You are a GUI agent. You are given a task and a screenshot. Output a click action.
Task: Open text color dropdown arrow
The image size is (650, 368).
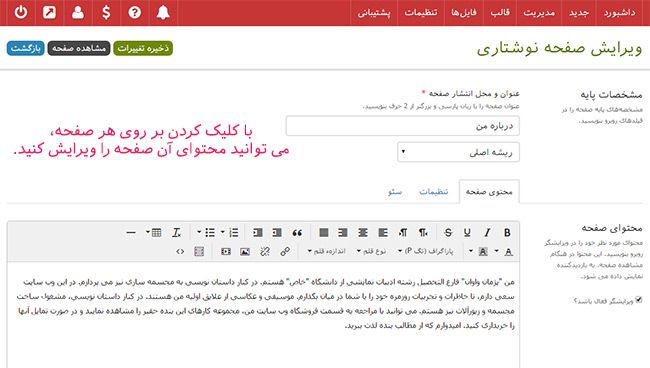pyautogui.click(x=497, y=251)
